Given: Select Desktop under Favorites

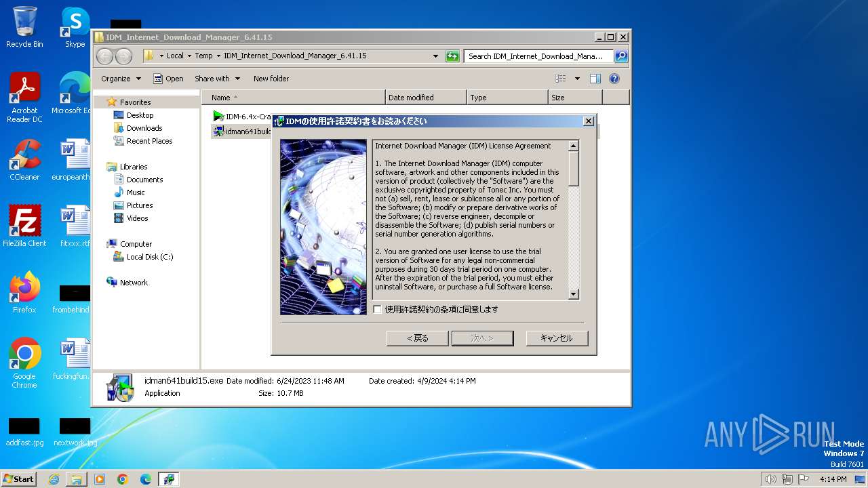Looking at the screenshot, I should coord(140,115).
